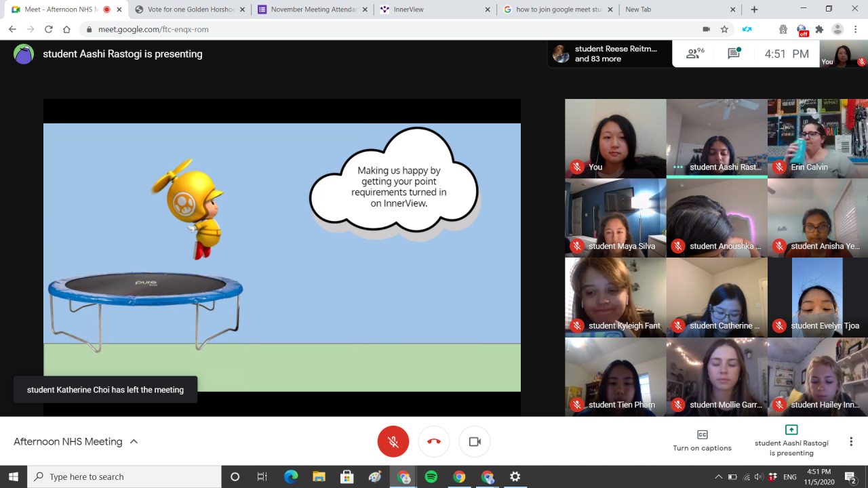Click student Maya Silva's video tile
The height and width of the screenshot is (488, 868).
click(x=616, y=218)
